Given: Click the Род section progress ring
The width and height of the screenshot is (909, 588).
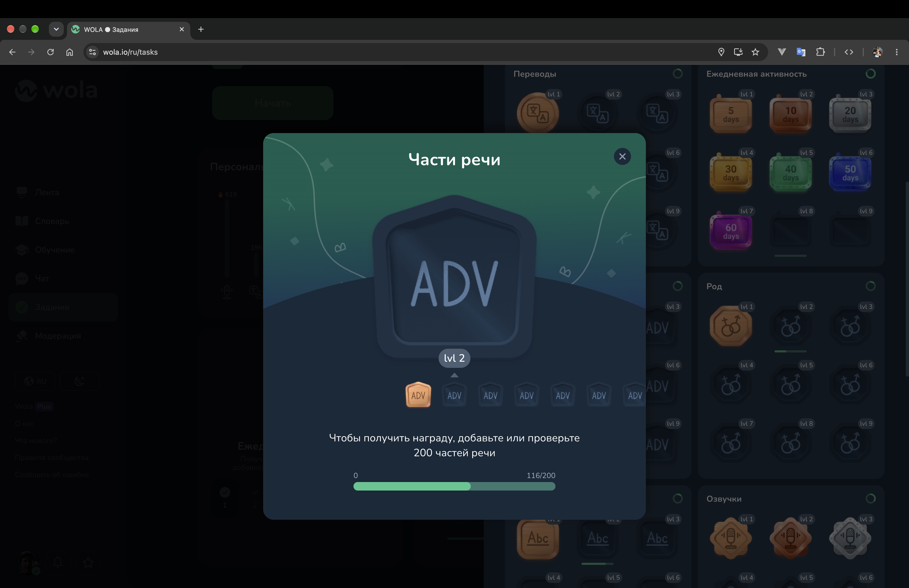Looking at the screenshot, I should coord(870,286).
